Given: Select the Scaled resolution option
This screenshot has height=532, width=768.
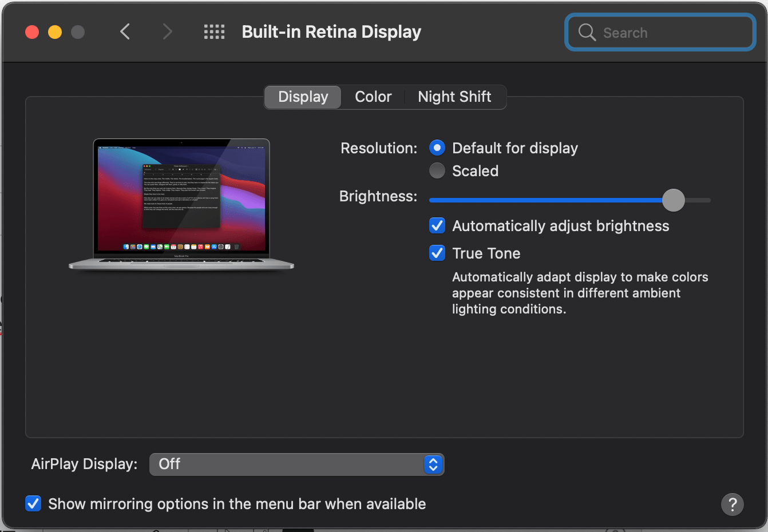Looking at the screenshot, I should (437, 170).
